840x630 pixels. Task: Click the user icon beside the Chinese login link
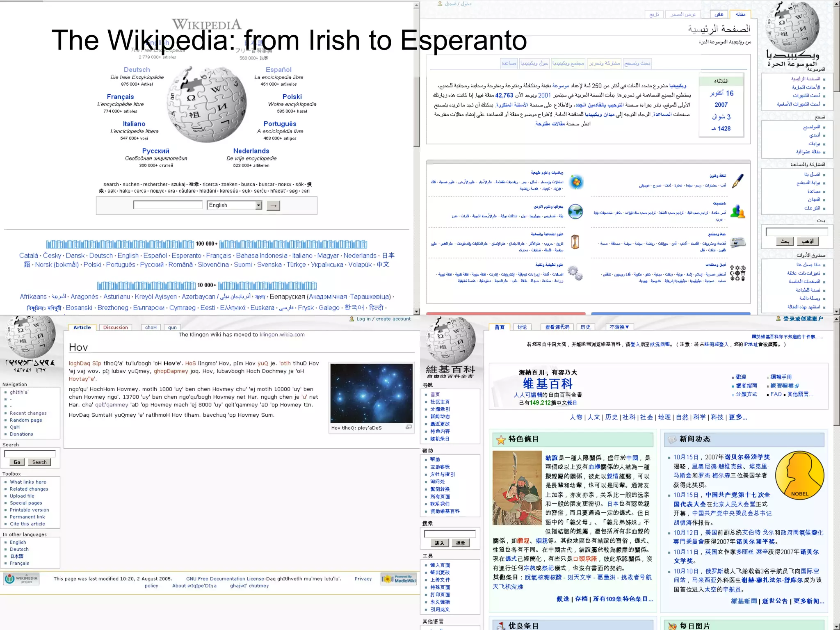click(778, 318)
